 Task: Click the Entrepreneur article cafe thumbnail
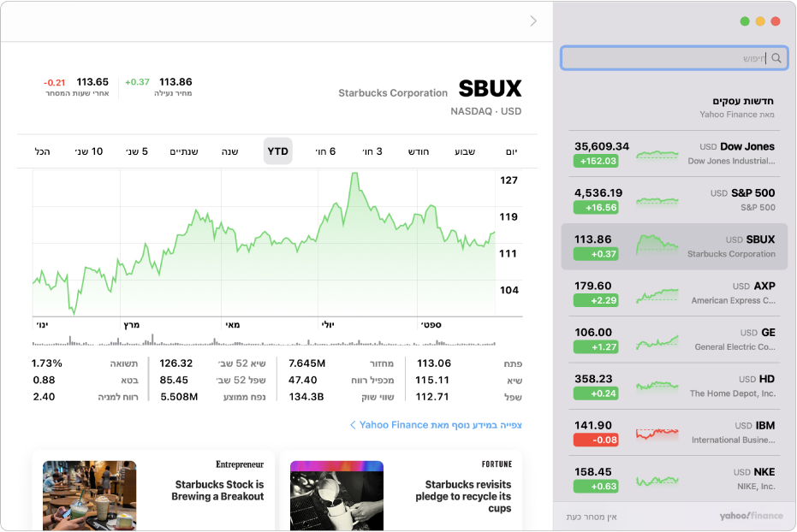(89, 495)
